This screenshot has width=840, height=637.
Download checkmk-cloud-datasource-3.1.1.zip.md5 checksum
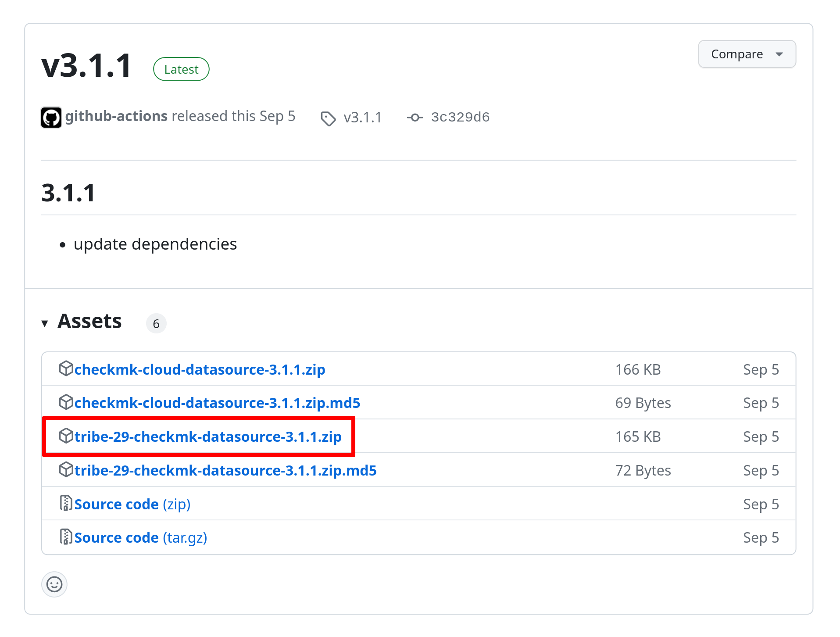point(217,403)
